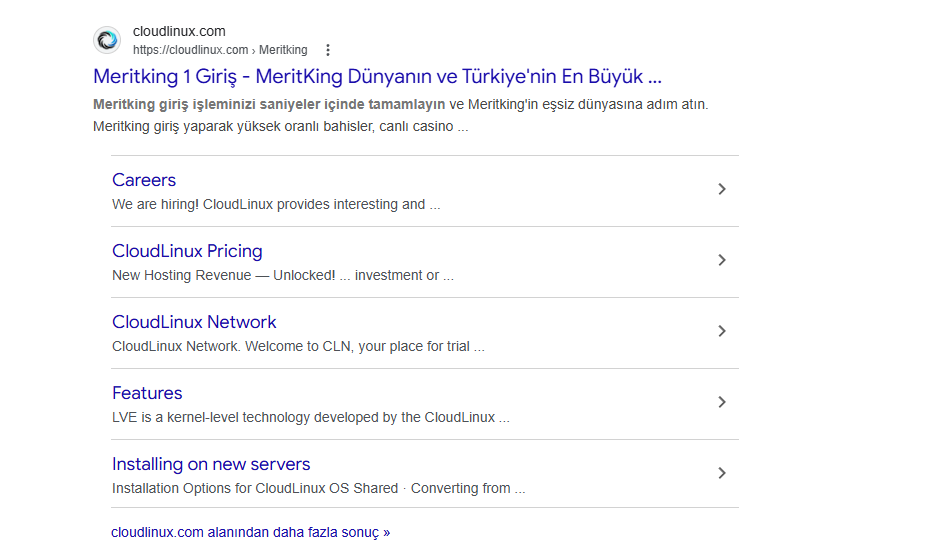The image size is (932, 557).
Task: Click the 'We are hiring!' snippet text
Action: click(x=276, y=204)
